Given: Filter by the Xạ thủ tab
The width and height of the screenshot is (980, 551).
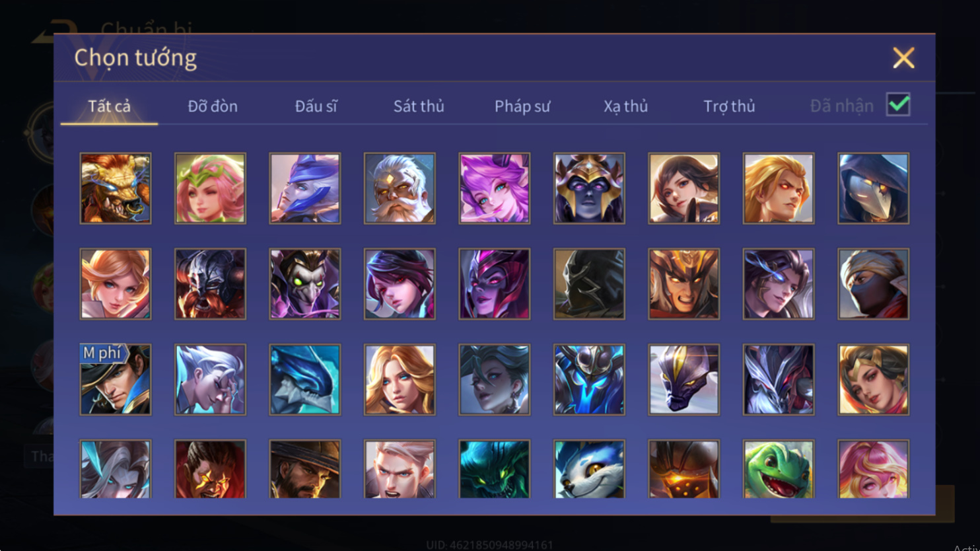Looking at the screenshot, I should coord(625,106).
